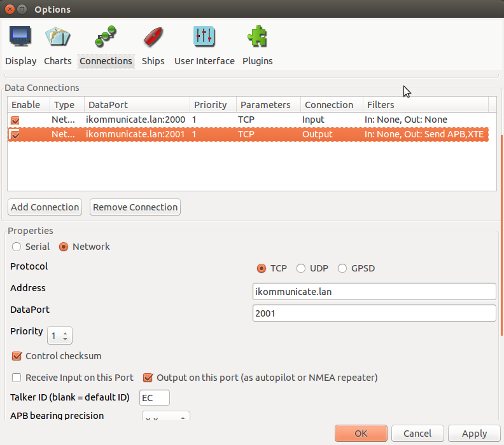Screen dimensions: 504x445
Task: Open the Plugins puzzle piece icon
Action: (257, 37)
